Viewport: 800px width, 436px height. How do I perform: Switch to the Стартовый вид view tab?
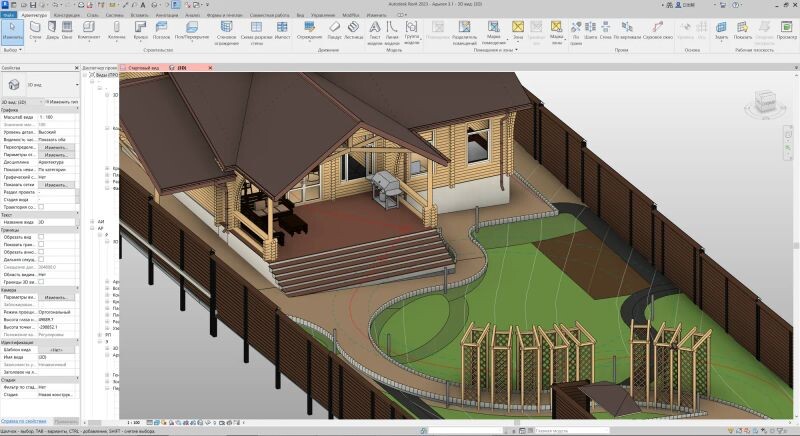pyautogui.click(x=145, y=67)
